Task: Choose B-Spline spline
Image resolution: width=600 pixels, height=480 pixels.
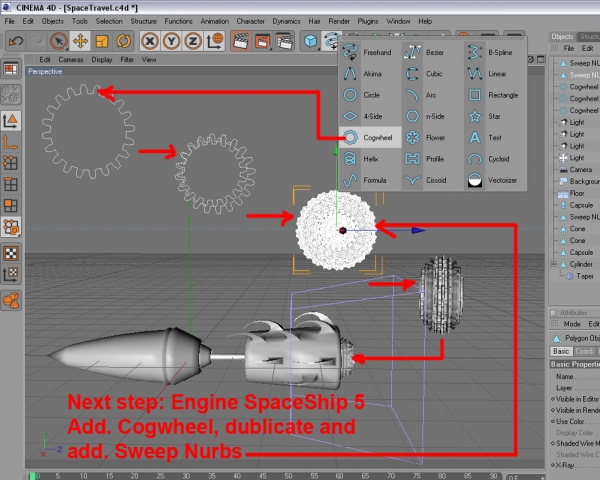Action: (x=495, y=52)
